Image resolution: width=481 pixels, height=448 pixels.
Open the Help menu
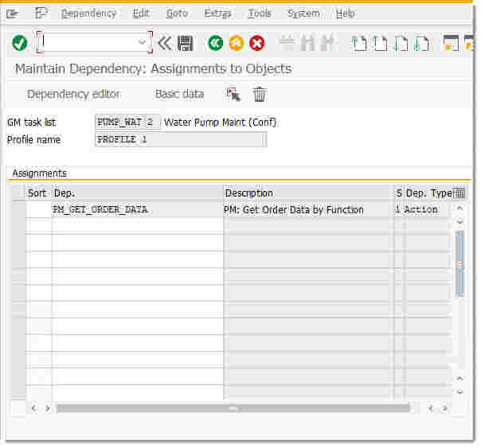[345, 14]
